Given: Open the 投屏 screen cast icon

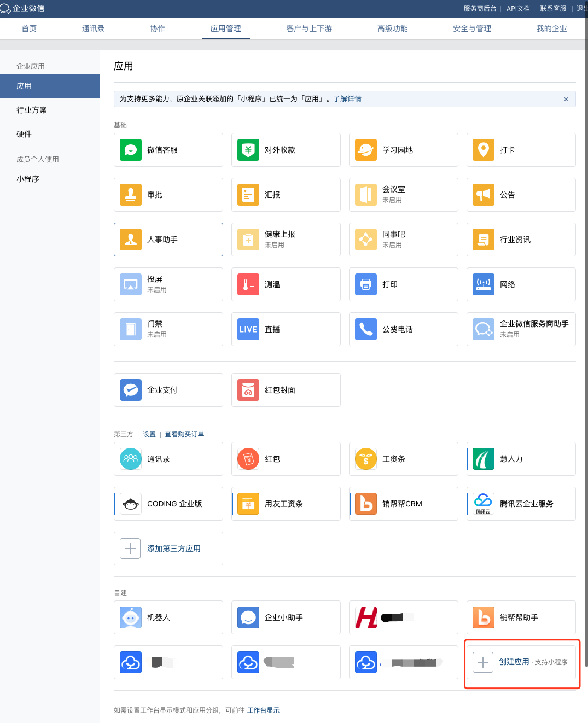Looking at the screenshot, I should [131, 284].
